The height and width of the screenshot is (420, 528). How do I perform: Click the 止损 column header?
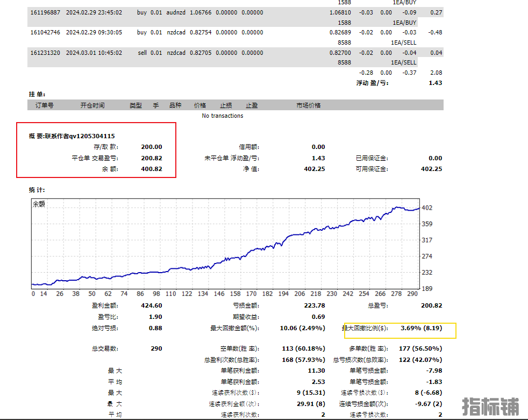tap(226, 105)
